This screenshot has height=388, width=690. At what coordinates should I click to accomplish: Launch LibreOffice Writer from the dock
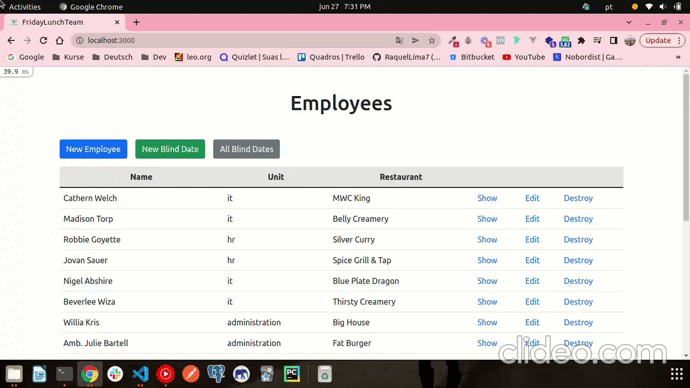[39, 374]
